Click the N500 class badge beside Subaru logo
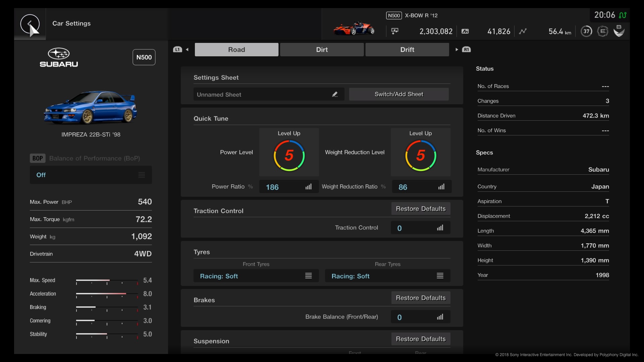Viewport: 644px width, 362px height. pyautogui.click(x=144, y=57)
